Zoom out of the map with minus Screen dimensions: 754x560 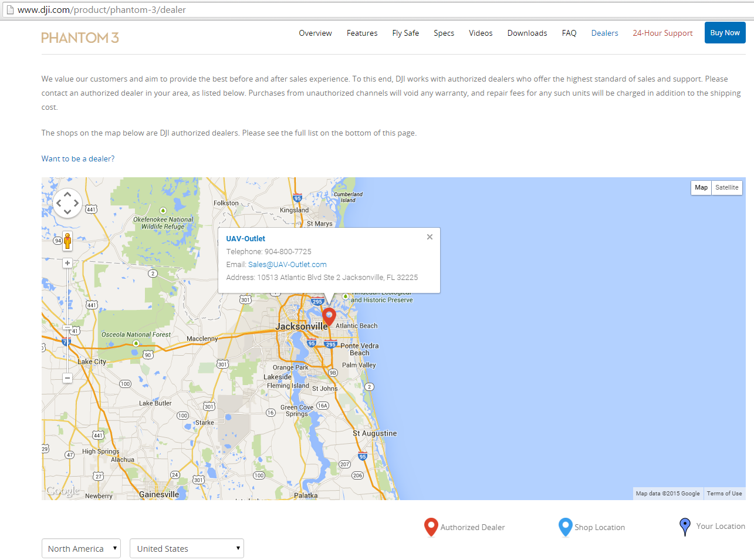tap(67, 378)
